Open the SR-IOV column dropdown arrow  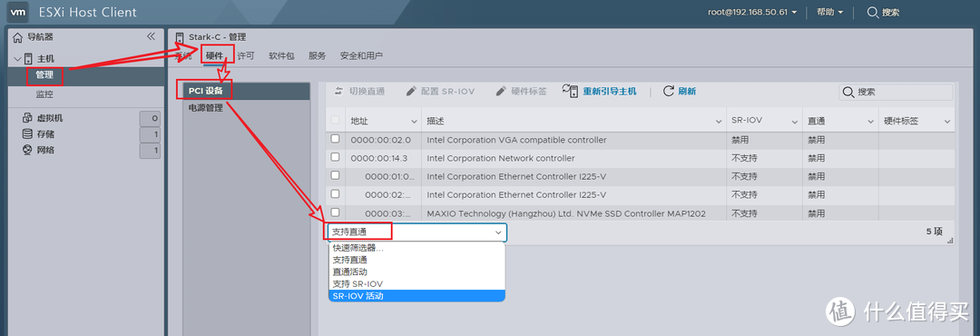pos(794,122)
